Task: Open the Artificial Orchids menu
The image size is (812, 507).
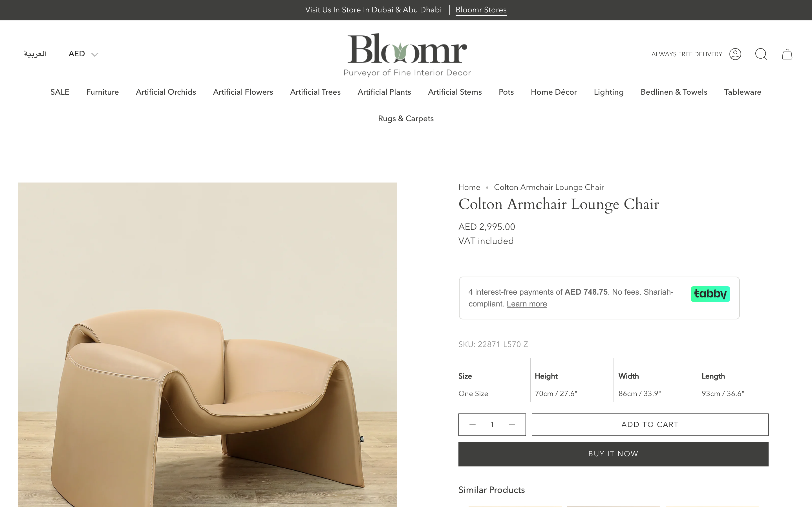Action: 166,92
